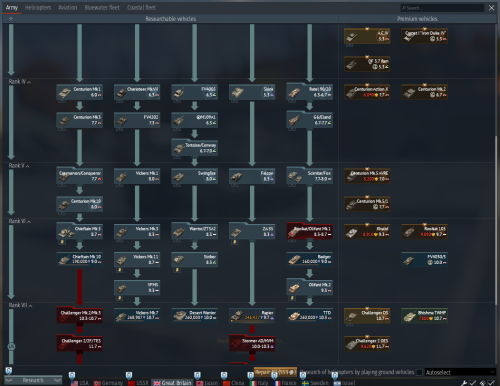Select the China nation
Viewport: 500px width, 386px height.
233,383
